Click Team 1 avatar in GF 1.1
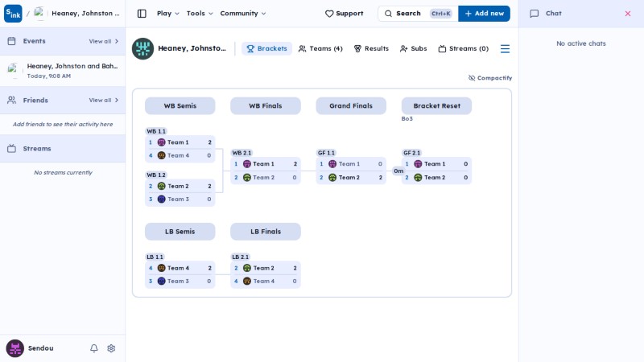Viewport: 644px width, 362px height. (332, 164)
